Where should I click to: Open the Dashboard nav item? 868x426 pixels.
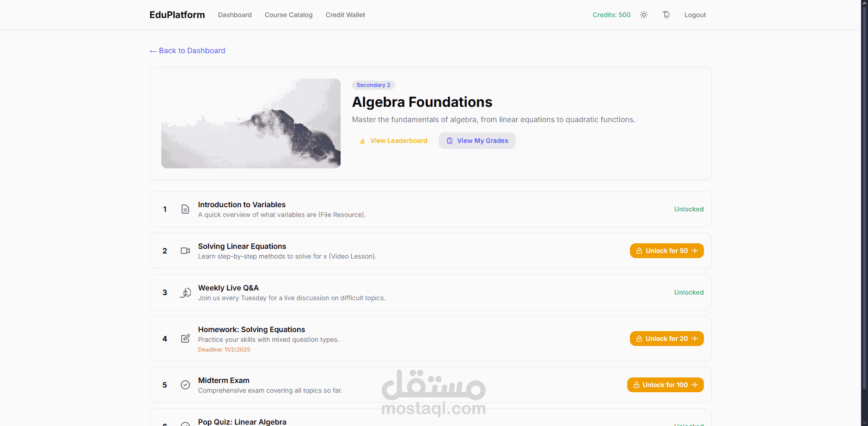[235, 15]
